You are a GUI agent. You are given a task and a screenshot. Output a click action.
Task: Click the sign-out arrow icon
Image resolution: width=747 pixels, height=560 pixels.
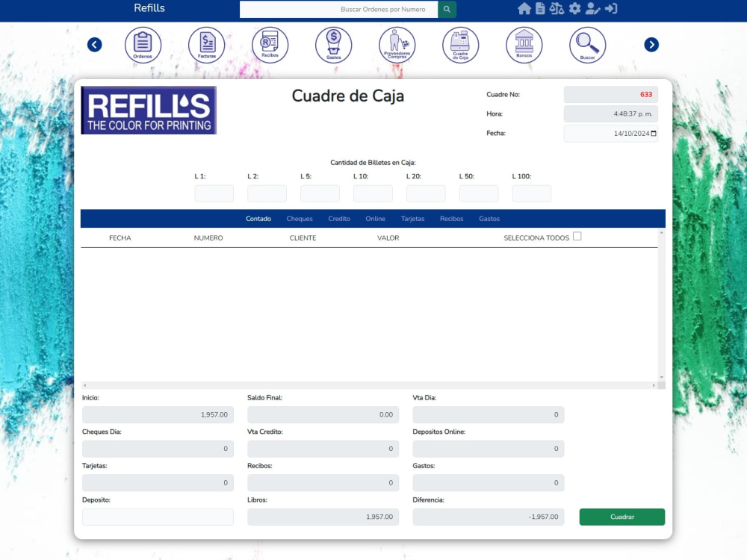coord(611,8)
